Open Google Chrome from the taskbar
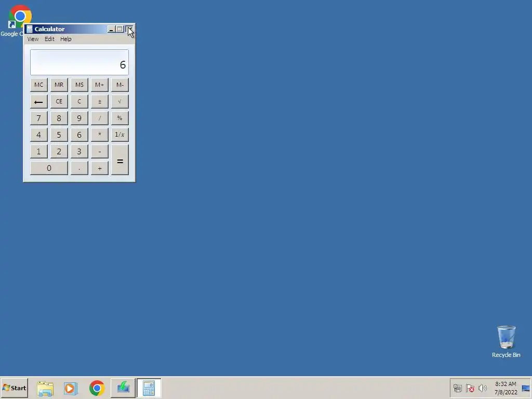The width and height of the screenshot is (532, 399). click(x=97, y=388)
